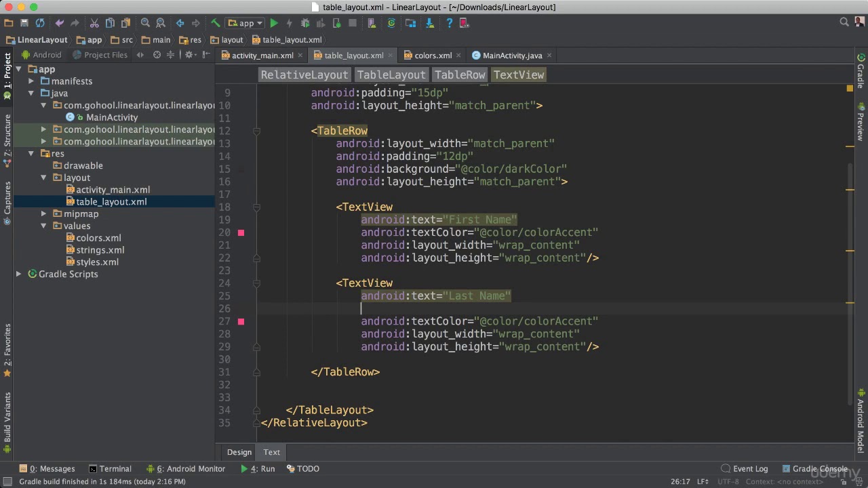Collapse the java folder arrow
The width and height of the screenshot is (868, 488).
[x=31, y=94]
